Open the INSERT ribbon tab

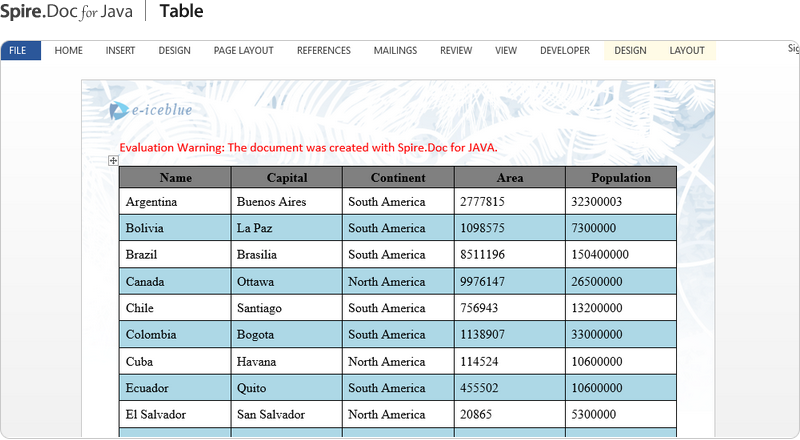pos(120,51)
